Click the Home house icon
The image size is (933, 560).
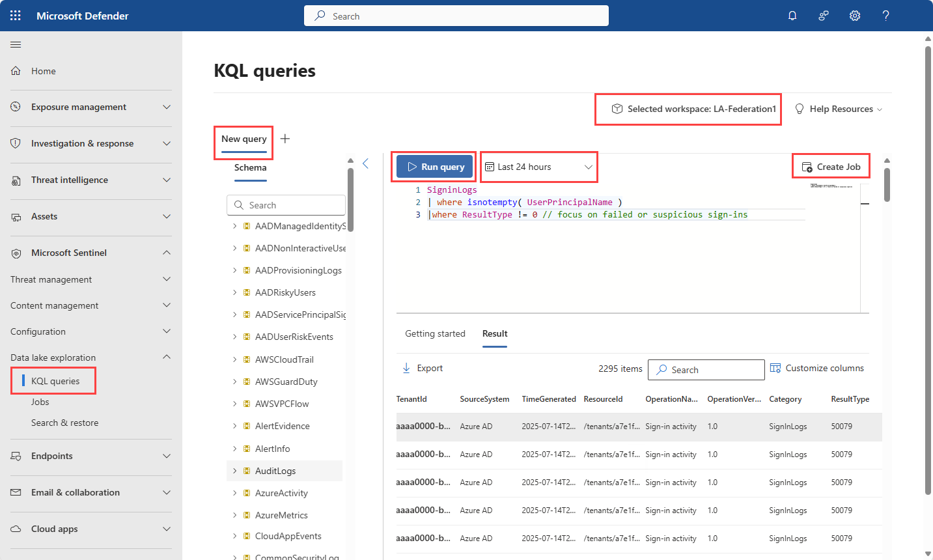[x=16, y=71]
